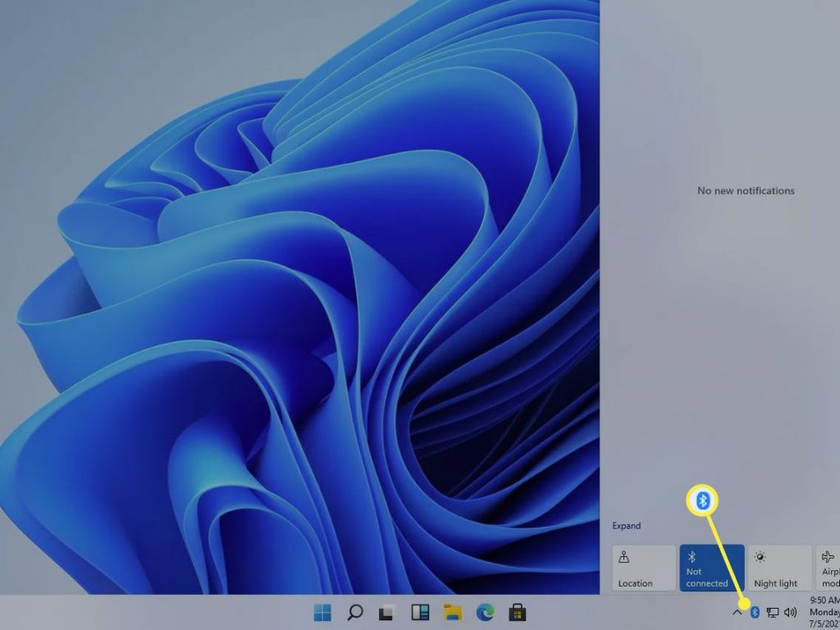Screen dimensions: 840x630
Task: Open the network icon in system tray
Action: point(773,611)
